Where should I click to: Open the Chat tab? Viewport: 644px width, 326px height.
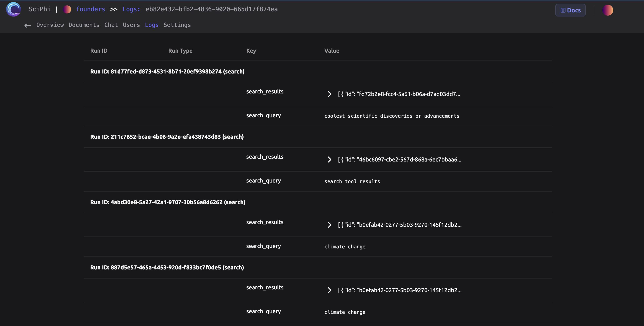(x=111, y=25)
